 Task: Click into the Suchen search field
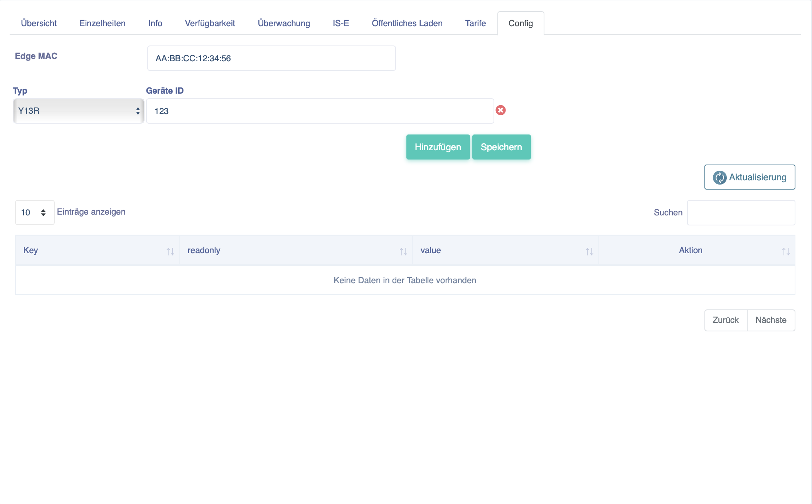[741, 212]
